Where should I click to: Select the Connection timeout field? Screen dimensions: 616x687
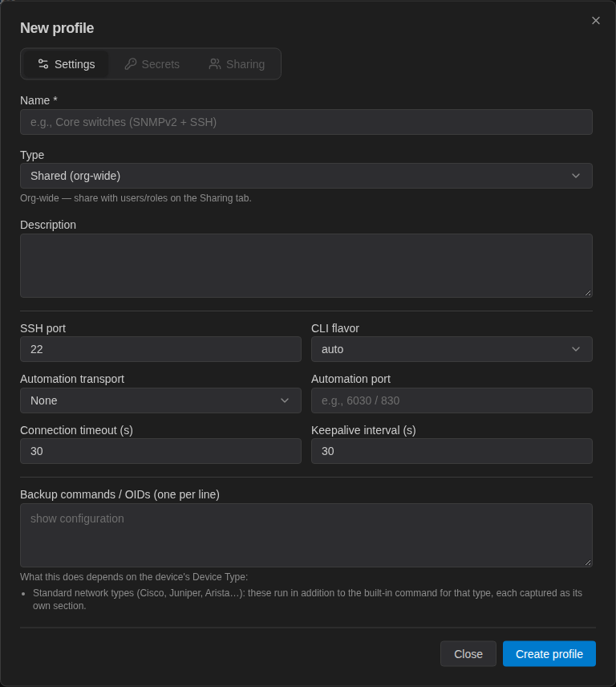(160, 451)
